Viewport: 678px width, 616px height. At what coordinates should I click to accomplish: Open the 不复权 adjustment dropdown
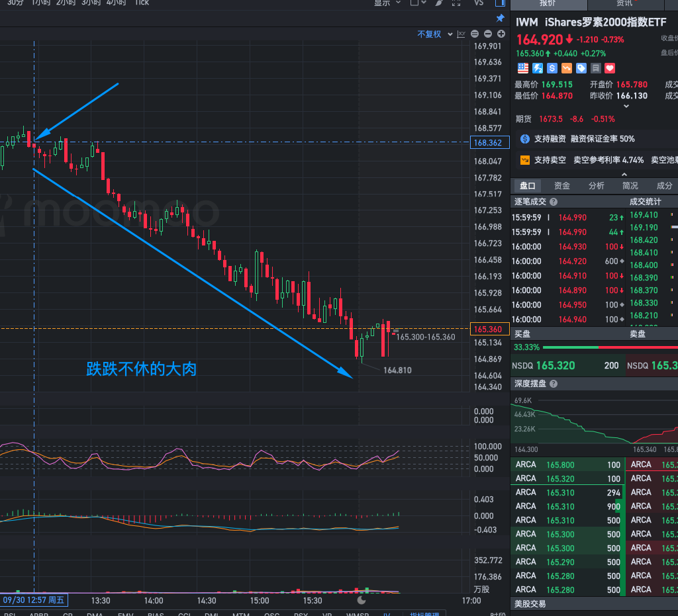tap(435, 34)
